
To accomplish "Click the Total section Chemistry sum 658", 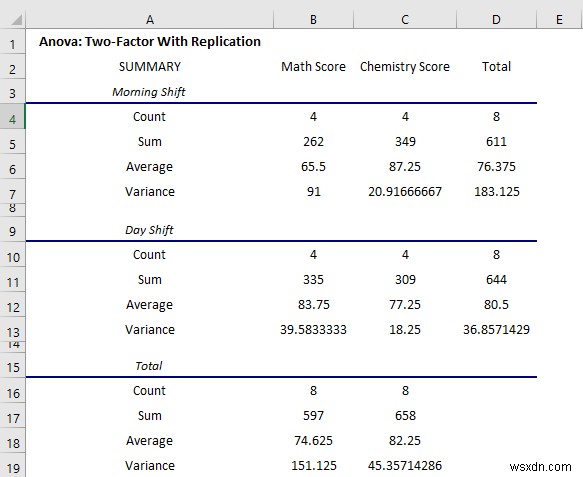I will [405, 416].
